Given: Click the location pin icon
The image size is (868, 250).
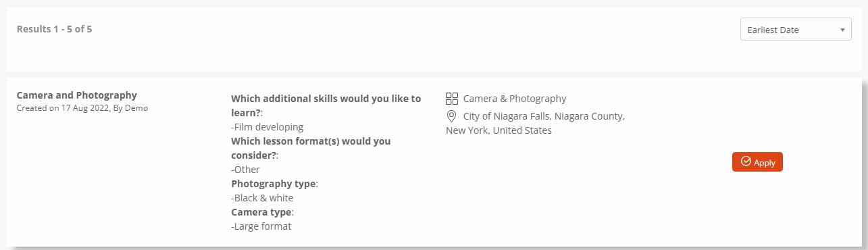Looking at the screenshot, I should point(452,116).
